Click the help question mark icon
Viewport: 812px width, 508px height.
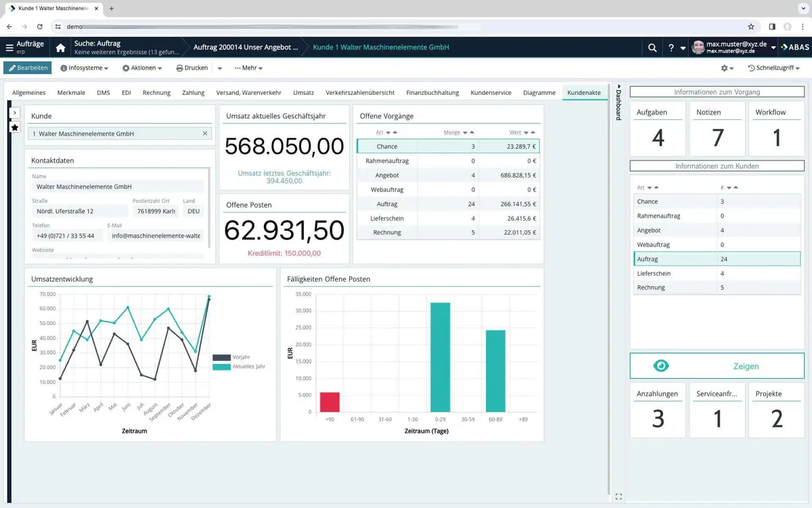(x=671, y=47)
